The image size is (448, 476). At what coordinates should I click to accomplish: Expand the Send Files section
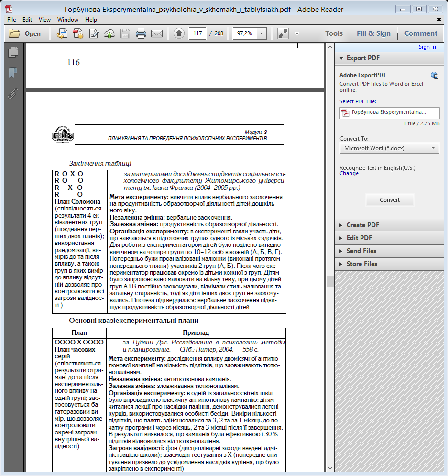[361, 251]
